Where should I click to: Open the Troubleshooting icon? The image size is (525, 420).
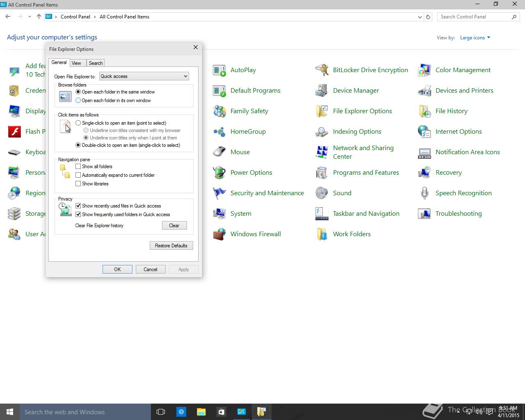[x=425, y=214]
